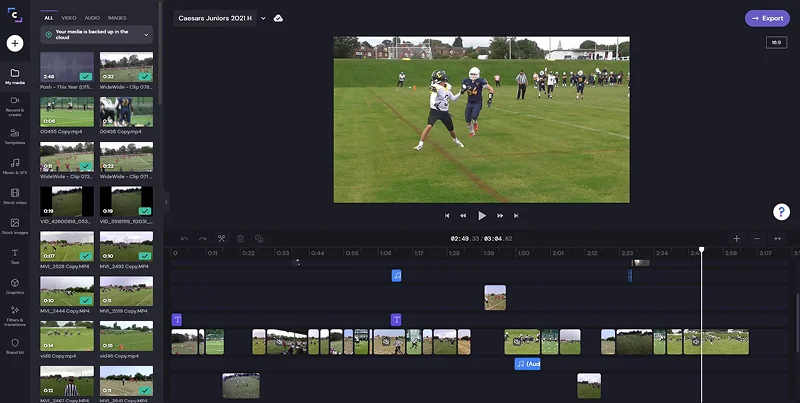Zoom in timeline with plus icon
Screen dimensions: 800x403
coord(737,239)
